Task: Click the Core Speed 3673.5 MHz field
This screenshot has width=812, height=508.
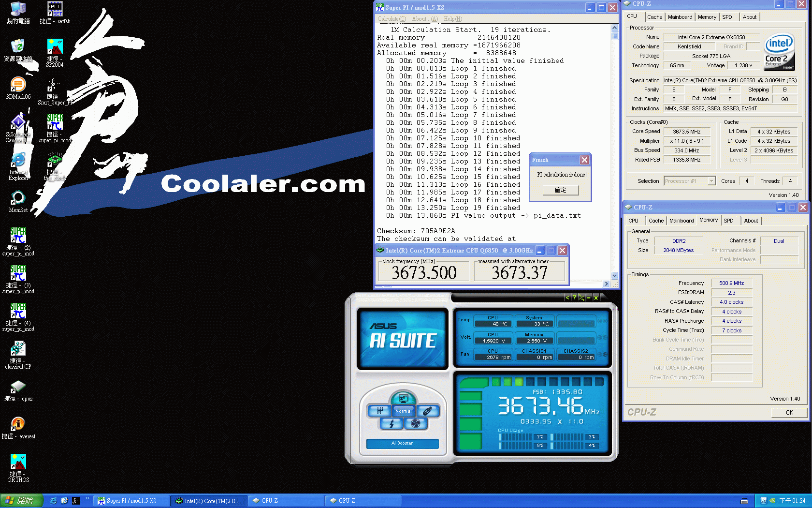Action: (x=686, y=132)
